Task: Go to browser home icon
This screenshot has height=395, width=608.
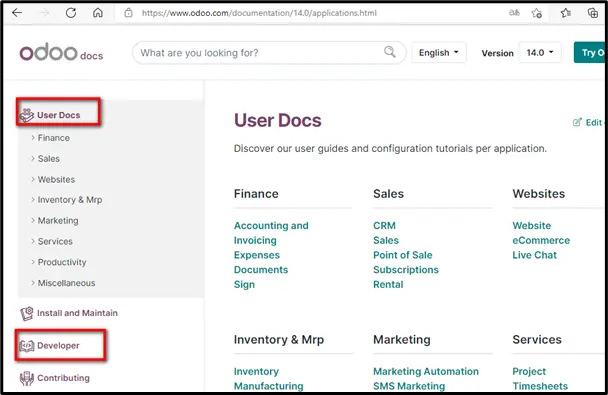Action: tap(98, 13)
